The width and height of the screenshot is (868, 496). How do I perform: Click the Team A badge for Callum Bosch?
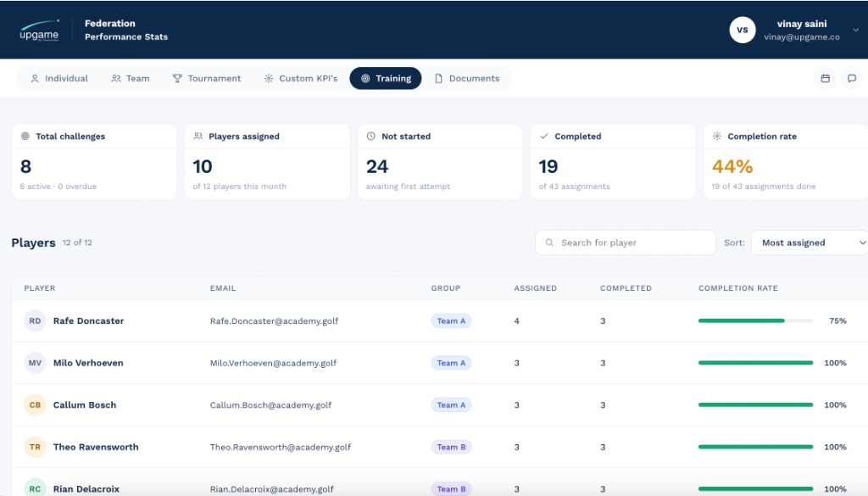(x=451, y=405)
